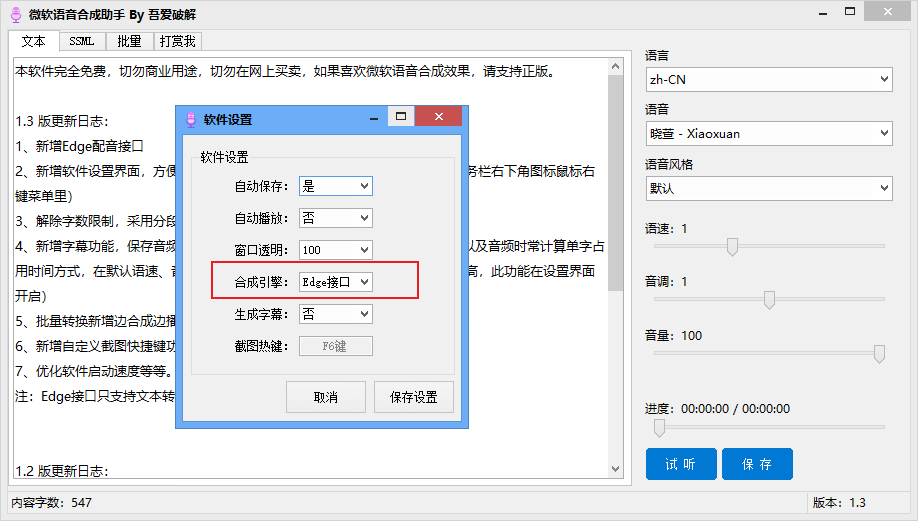Switch to the 文本 tab
The height and width of the screenshot is (521, 918).
(x=33, y=41)
